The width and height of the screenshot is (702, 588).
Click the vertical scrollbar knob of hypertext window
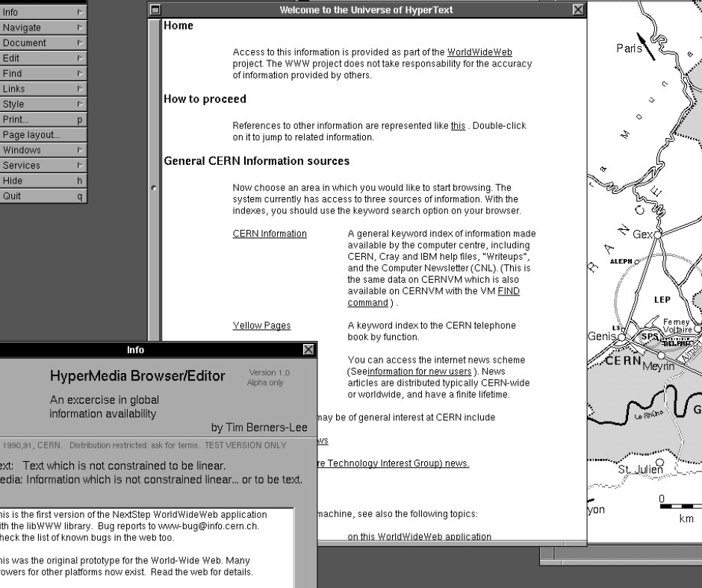[x=154, y=188]
